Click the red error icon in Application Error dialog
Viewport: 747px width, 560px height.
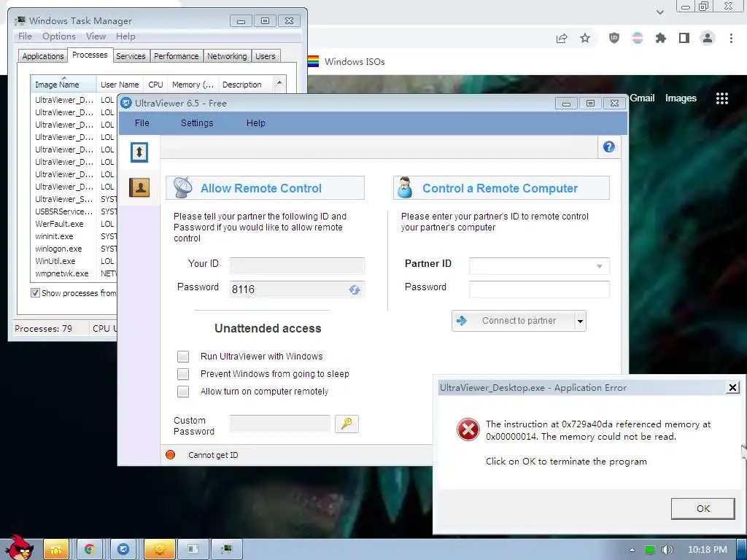468,429
